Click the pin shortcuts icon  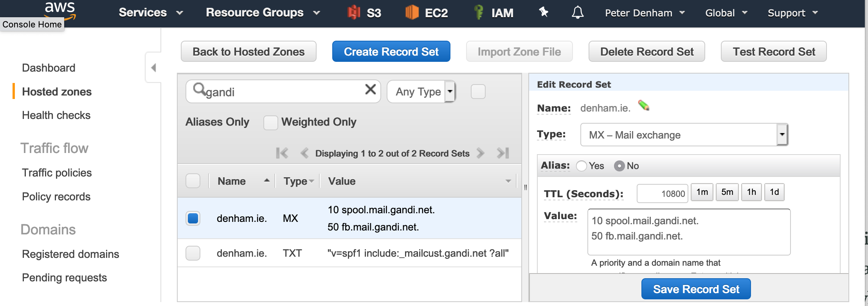tap(544, 13)
